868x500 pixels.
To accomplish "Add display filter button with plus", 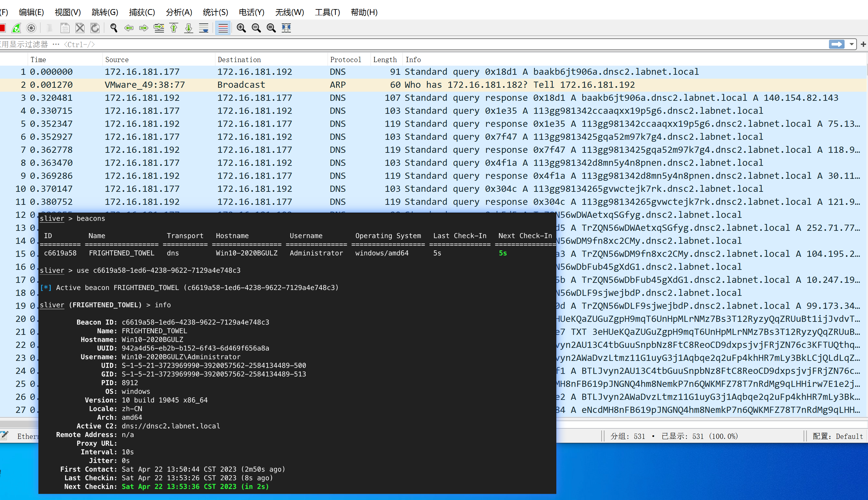I will 863,44.
